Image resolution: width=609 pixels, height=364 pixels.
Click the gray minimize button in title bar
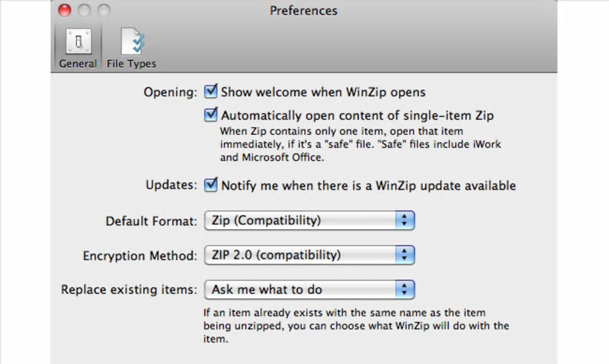pos(84,10)
